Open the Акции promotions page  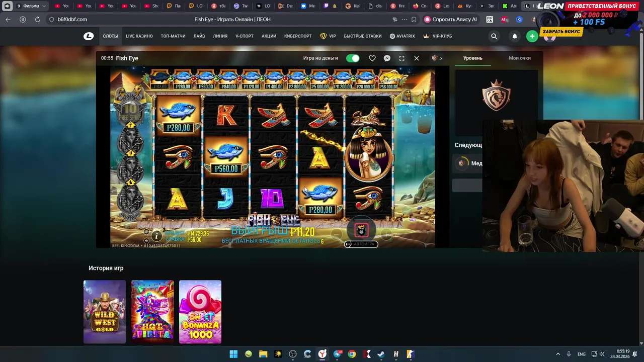pos(269,36)
